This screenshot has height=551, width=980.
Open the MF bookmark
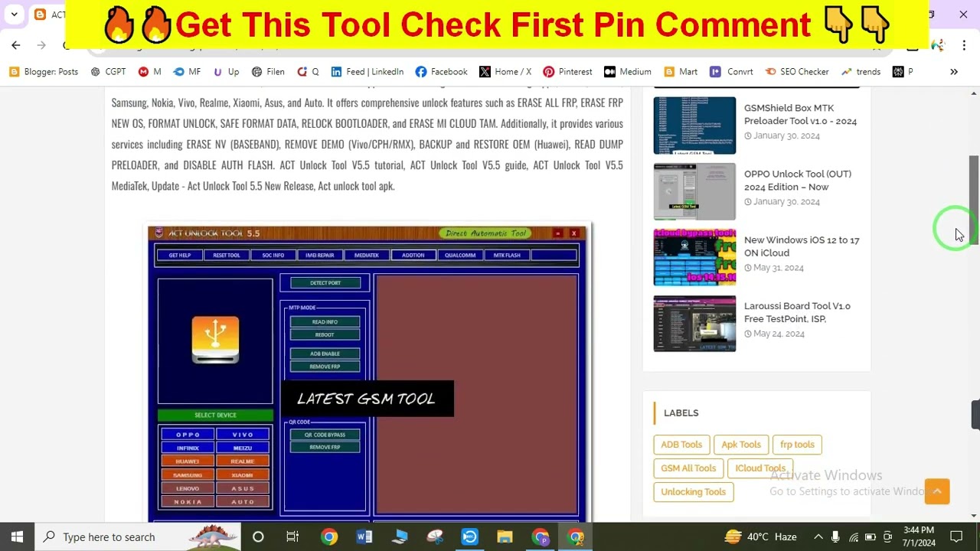click(187, 72)
